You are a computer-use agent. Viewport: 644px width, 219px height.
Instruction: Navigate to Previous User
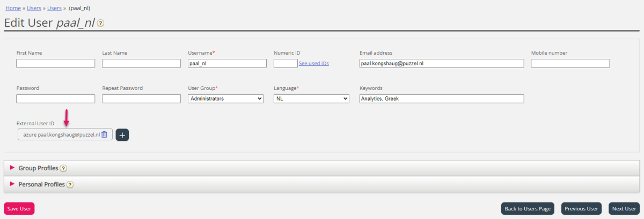click(581, 209)
